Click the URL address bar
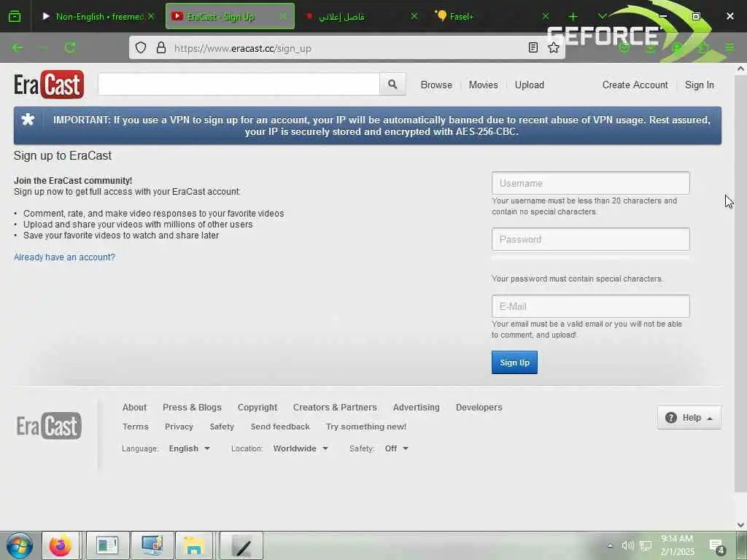This screenshot has height=560, width=747. (348, 48)
